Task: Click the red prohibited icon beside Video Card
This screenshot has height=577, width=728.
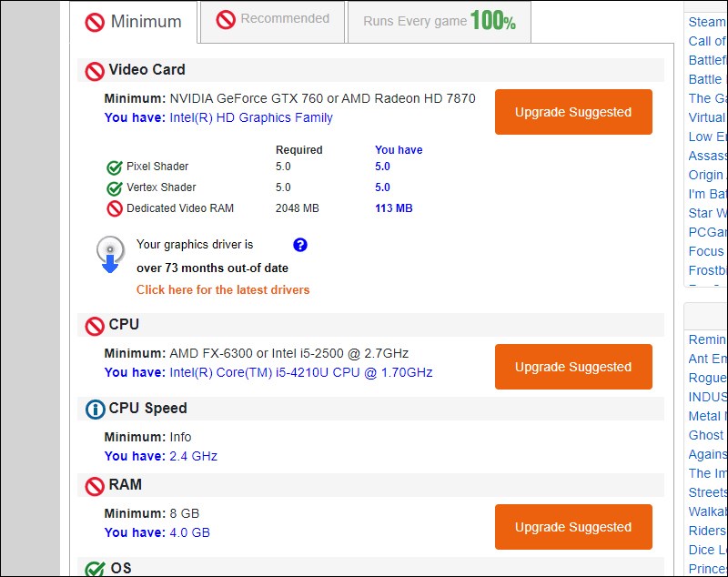Action: point(95,70)
